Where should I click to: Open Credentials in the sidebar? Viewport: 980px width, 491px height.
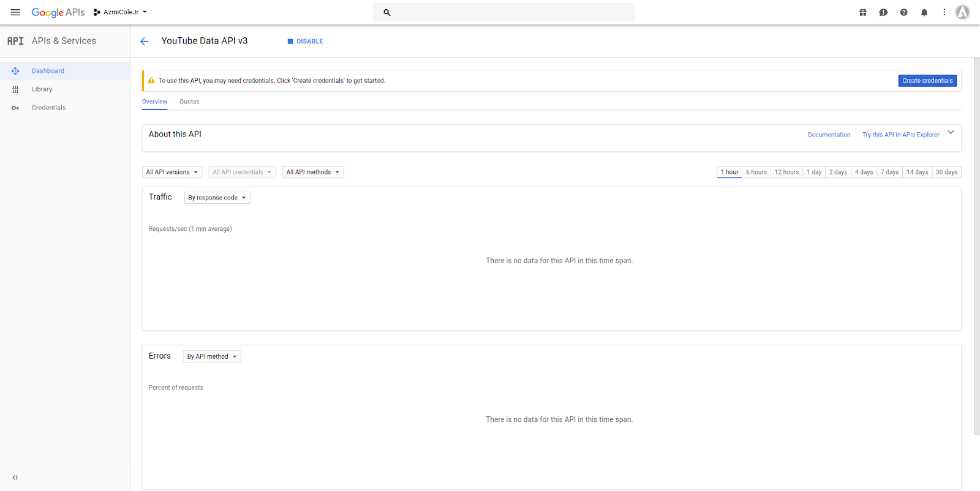(x=65, y=108)
